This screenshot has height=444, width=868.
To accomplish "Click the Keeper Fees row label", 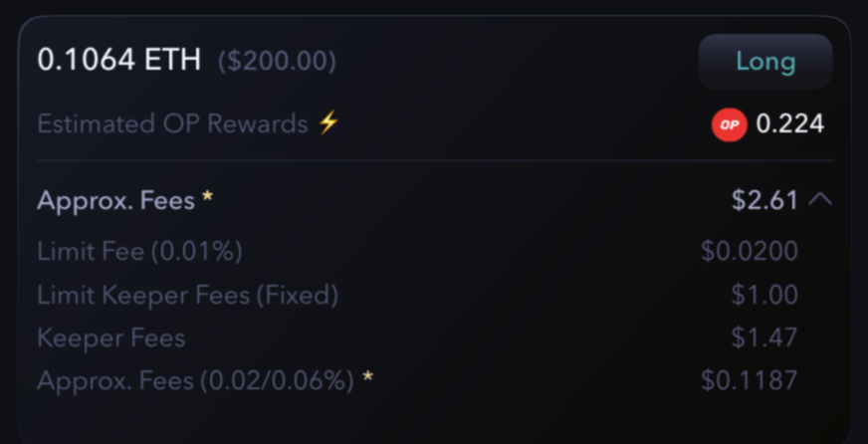I will click(x=110, y=337).
